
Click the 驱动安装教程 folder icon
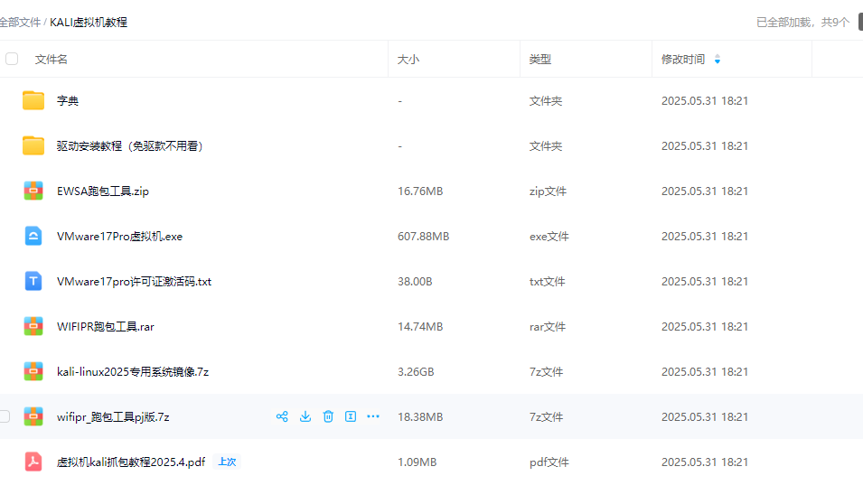(x=33, y=145)
